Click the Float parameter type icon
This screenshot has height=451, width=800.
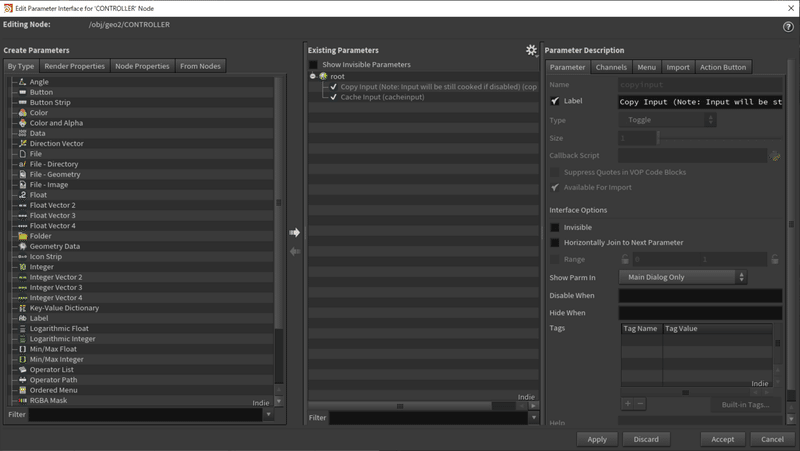coord(22,195)
